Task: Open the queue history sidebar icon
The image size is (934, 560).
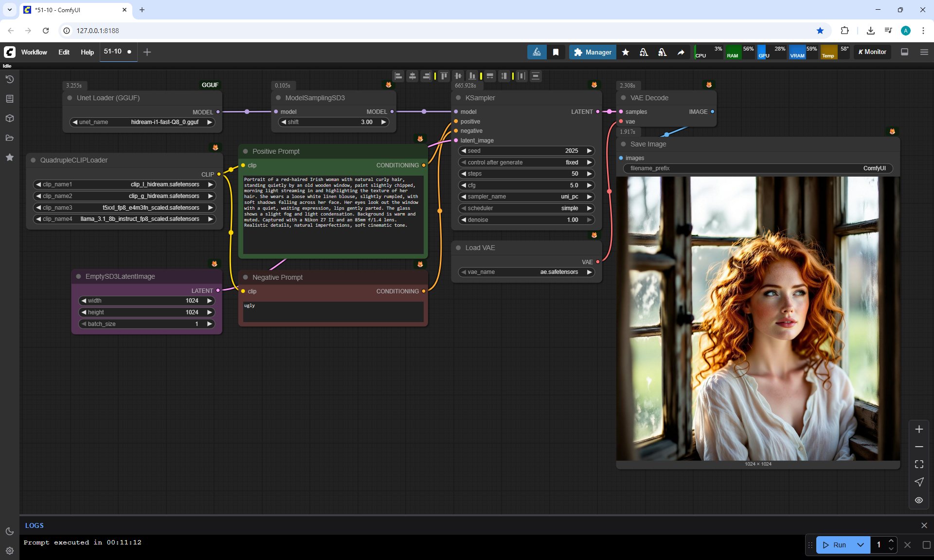Action: [x=9, y=79]
